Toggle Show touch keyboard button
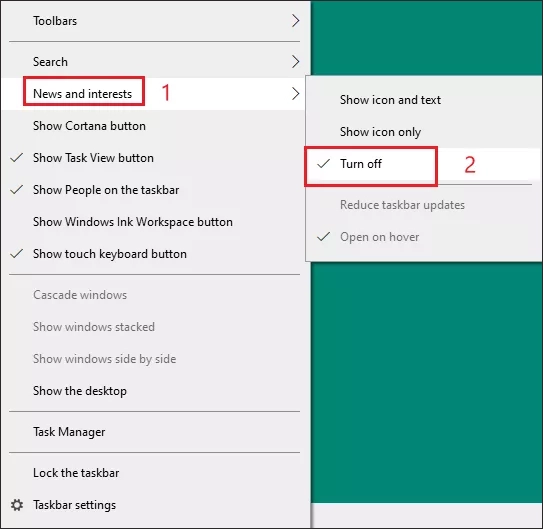This screenshot has width=543, height=529. (x=153, y=254)
